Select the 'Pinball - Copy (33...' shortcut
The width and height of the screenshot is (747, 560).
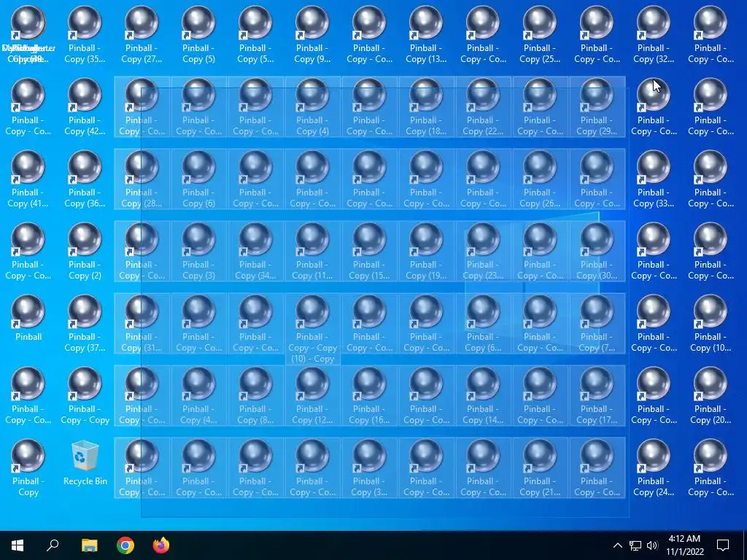653,179
